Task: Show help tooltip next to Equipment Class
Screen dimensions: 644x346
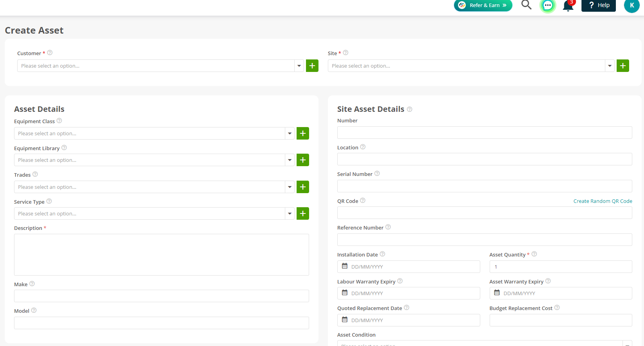Action: (59, 121)
